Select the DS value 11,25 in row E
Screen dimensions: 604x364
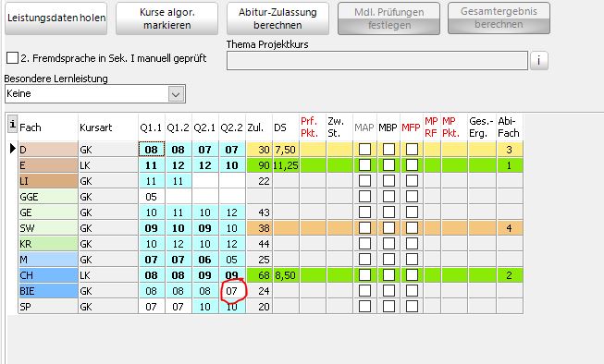286,165
